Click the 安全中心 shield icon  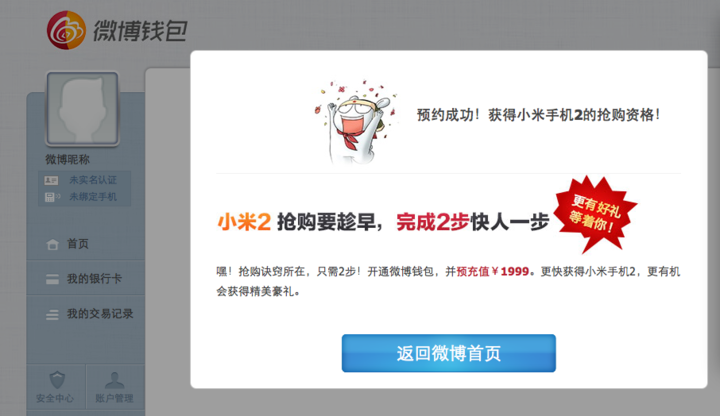coord(57,379)
